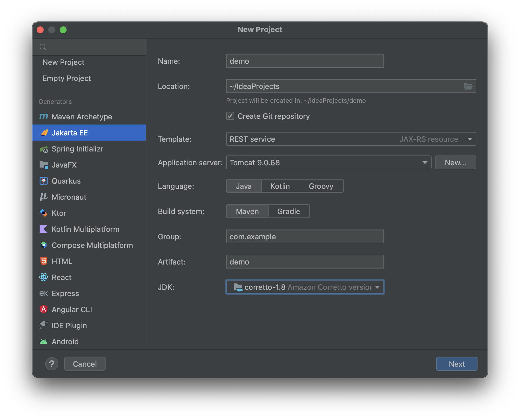Select Groovy as the language
This screenshot has width=520, height=420.
coord(321,186)
